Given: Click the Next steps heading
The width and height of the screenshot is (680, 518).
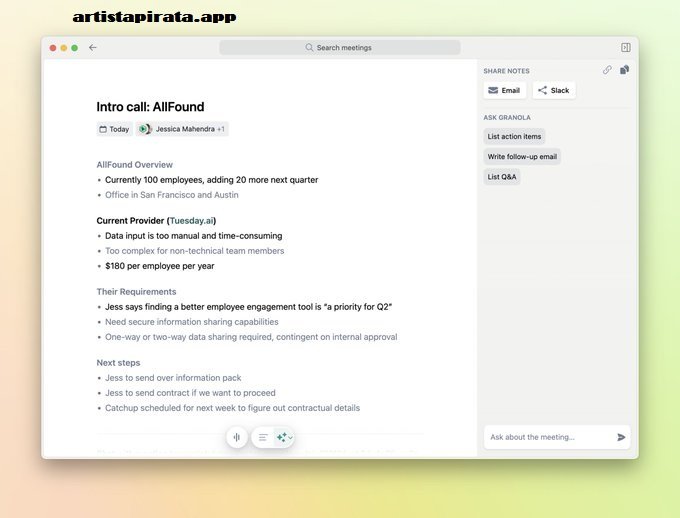Looking at the screenshot, I should point(118,363).
